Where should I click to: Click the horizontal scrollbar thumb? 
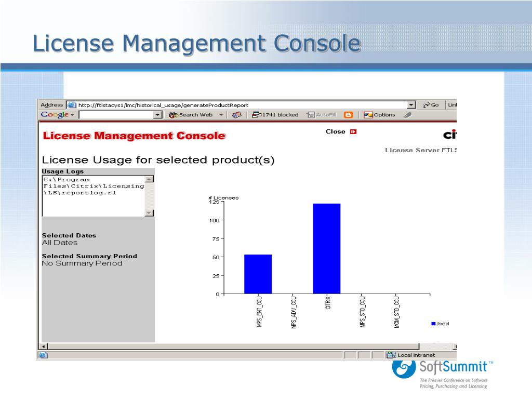[233, 347]
